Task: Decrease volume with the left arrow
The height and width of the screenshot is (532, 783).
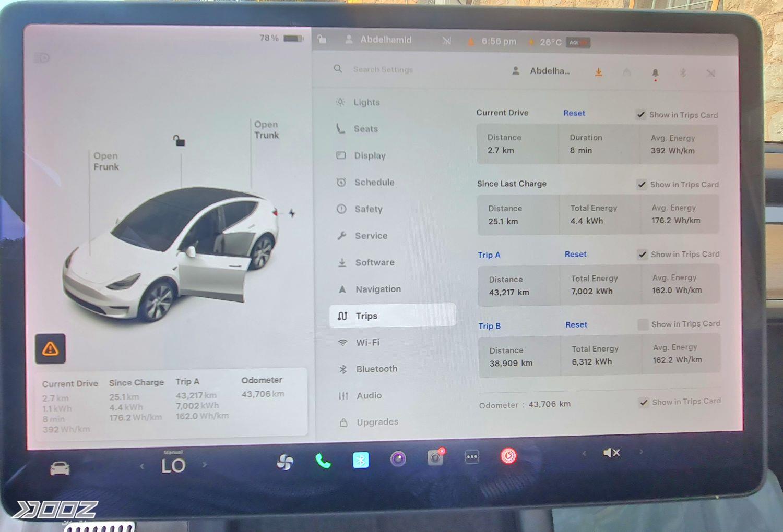Action: pos(584,453)
